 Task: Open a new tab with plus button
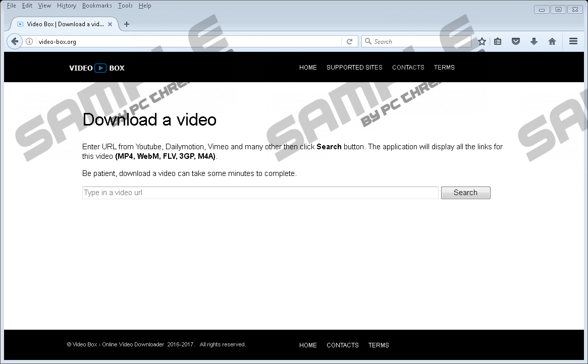coord(127,24)
